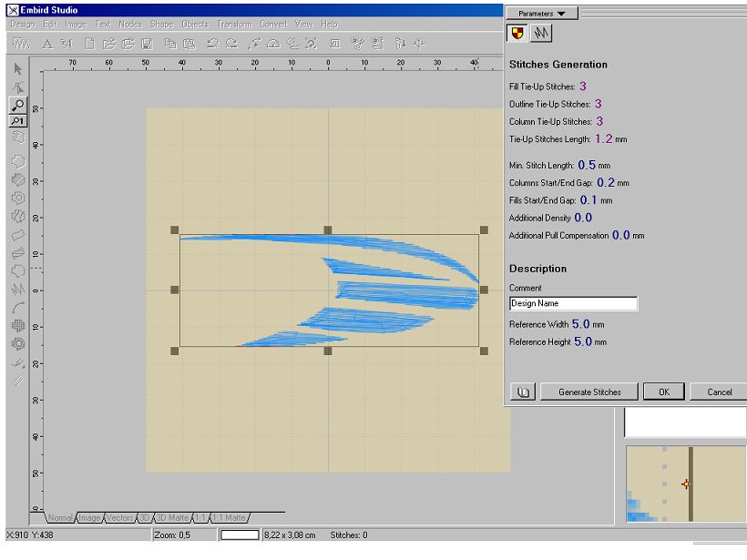Image resolution: width=747 pixels, height=560 pixels.
Task: Click the Generate Stitches button
Action: point(588,392)
